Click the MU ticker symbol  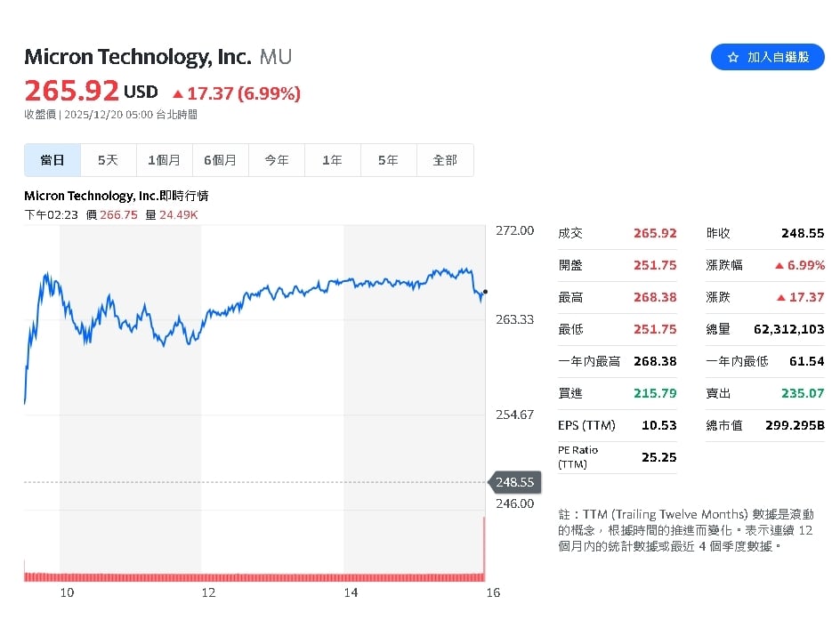[275, 57]
